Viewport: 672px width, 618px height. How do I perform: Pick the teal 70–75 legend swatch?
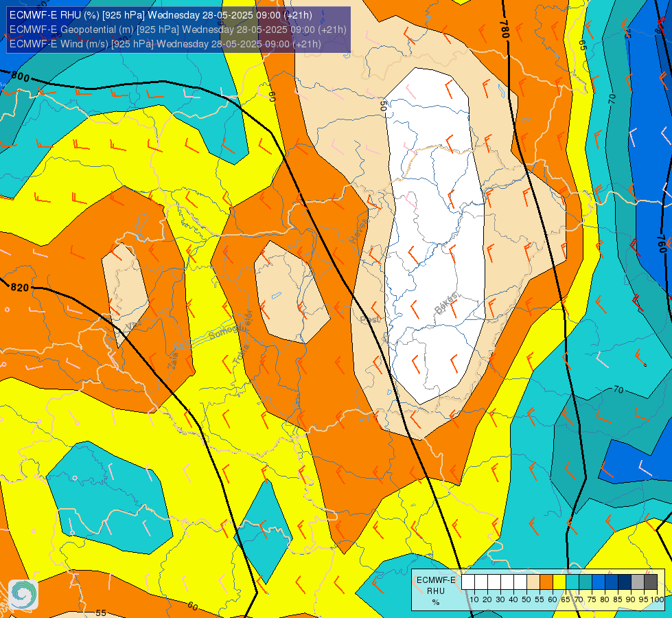[586, 582]
